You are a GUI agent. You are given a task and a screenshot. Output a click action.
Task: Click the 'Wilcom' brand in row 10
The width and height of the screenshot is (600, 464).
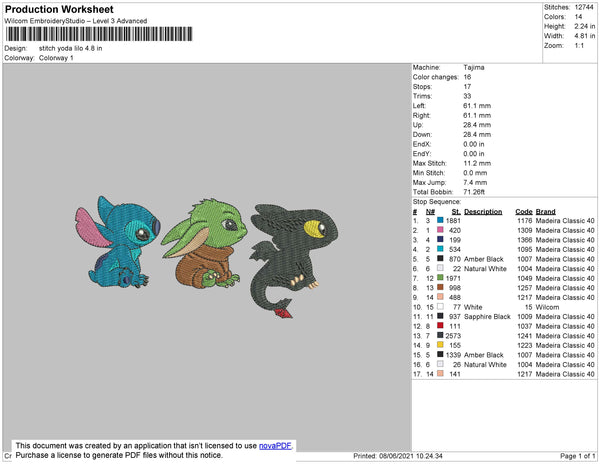pyautogui.click(x=547, y=307)
